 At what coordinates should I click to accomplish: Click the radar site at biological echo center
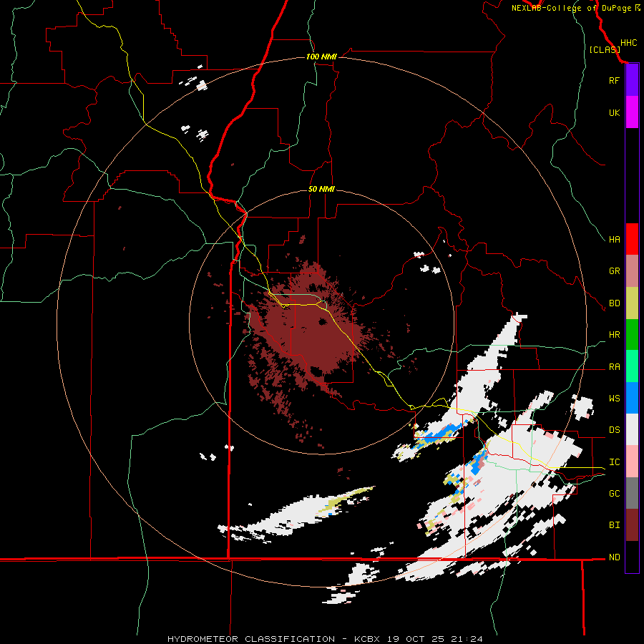pyautogui.click(x=323, y=321)
